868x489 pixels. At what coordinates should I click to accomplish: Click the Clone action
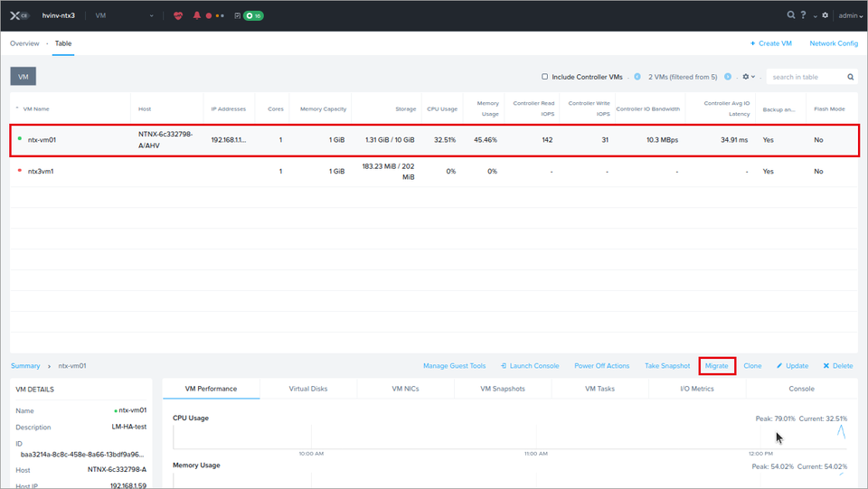point(752,366)
